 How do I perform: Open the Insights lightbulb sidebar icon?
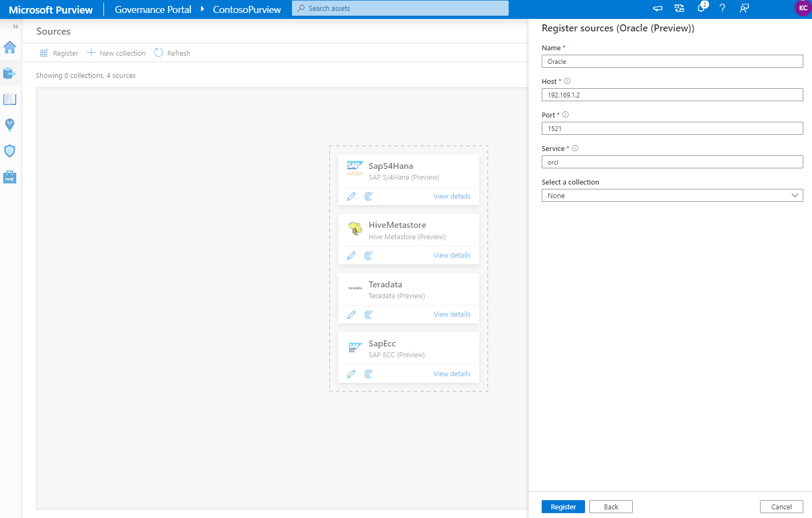click(10, 125)
